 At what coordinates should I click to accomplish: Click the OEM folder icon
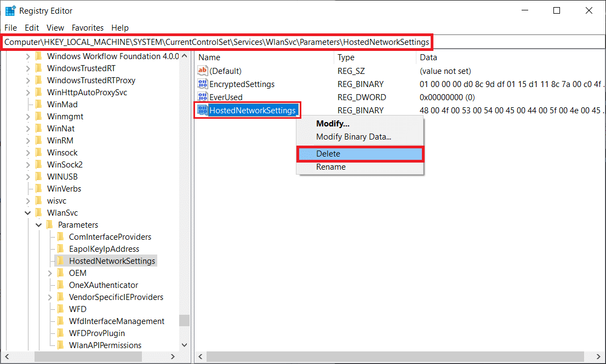(x=61, y=273)
